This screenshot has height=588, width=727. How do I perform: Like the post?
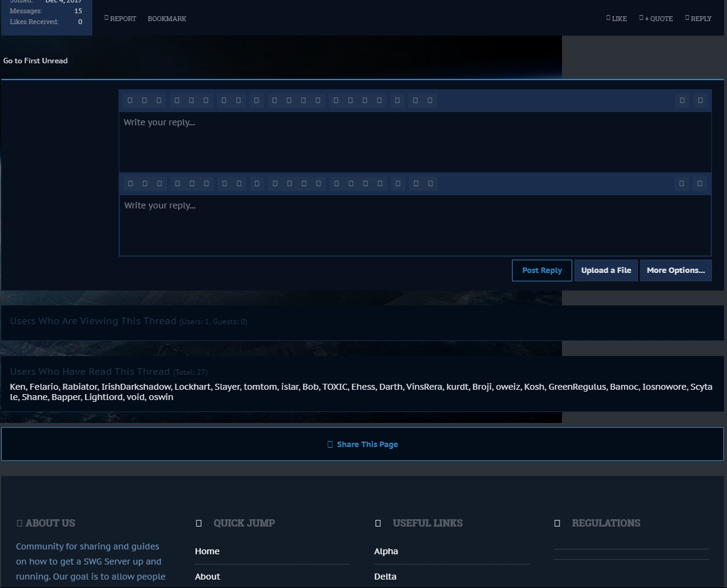617,19
